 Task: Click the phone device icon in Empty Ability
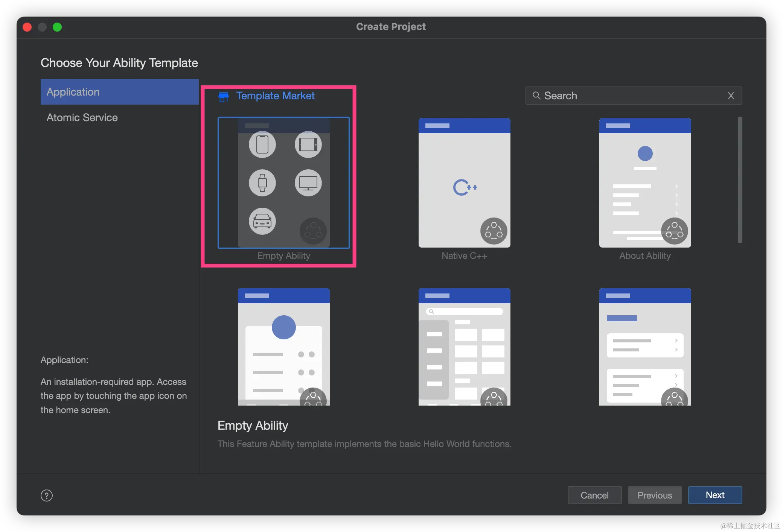(262, 144)
